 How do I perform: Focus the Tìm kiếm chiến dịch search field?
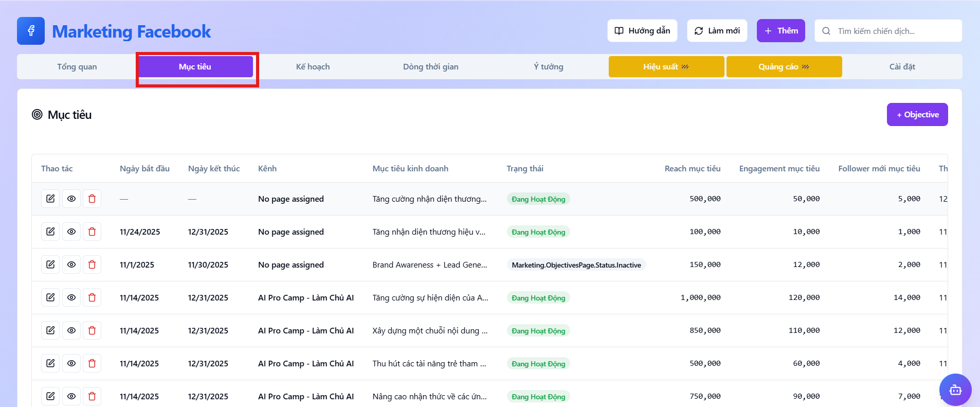click(888, 31)
